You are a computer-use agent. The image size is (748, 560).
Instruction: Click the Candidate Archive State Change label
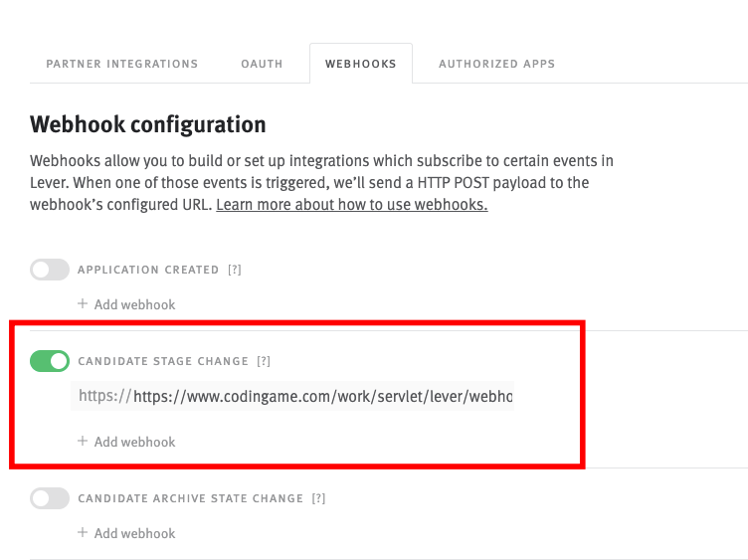(190, 498)
